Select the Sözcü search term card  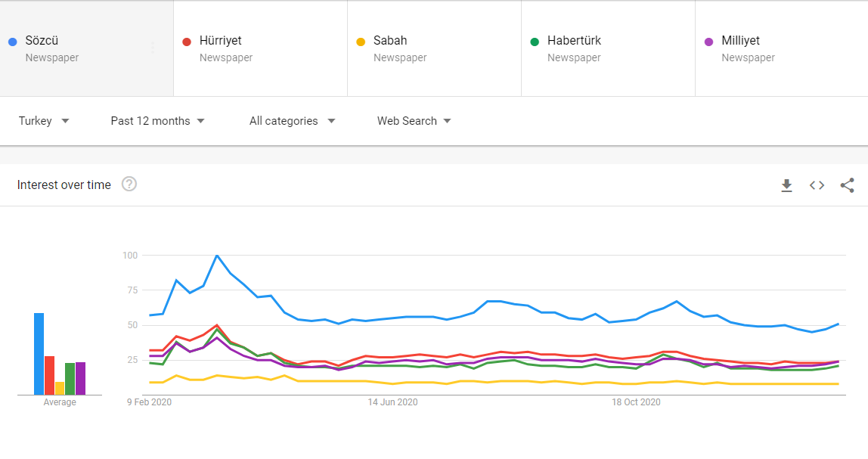(x=76, y=48)
